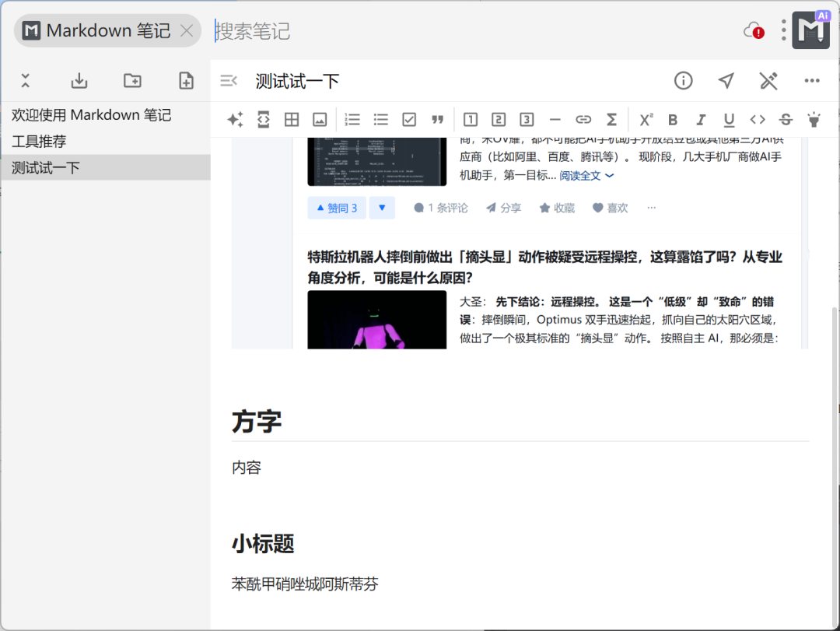Toggle italic formatting
Image resolution: width=840 pixels, height=631 pixels.
coord(701,120)
